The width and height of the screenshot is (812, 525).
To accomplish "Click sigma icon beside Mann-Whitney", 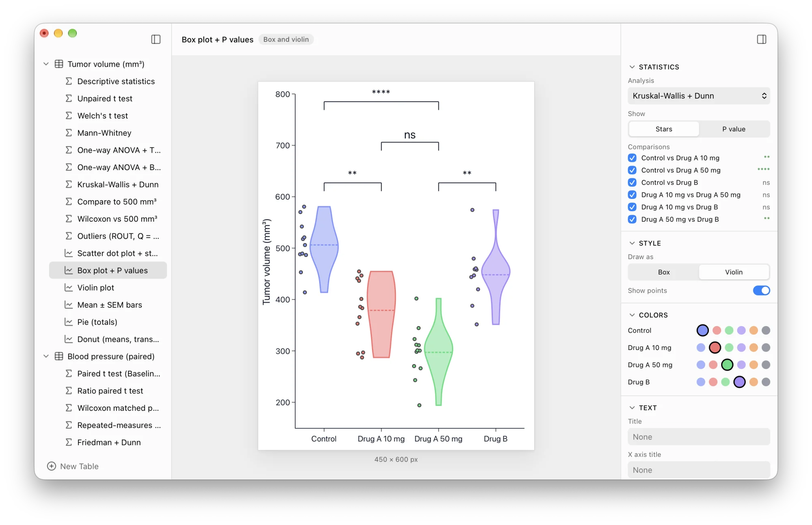I will [69, 133].
